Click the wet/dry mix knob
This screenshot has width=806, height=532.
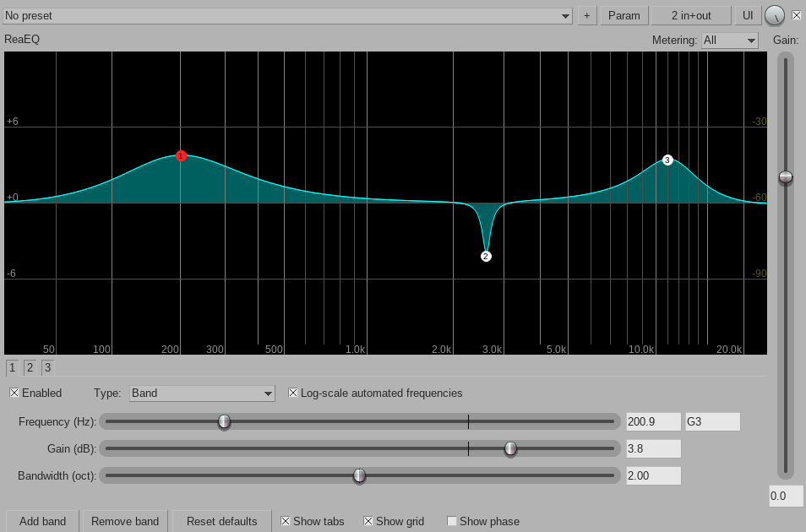[x=774, y=15]
